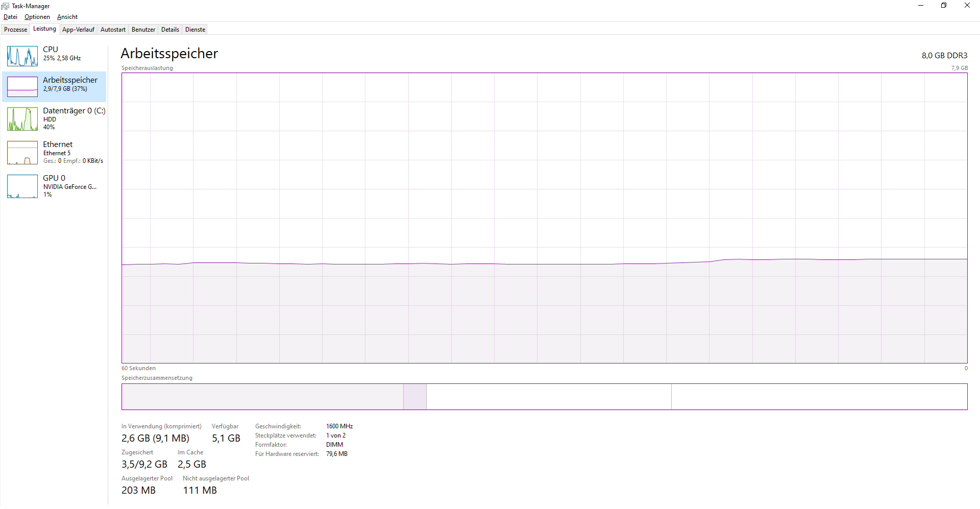Open the Datei menu
This screenshot has height=509, width=980.
click(x=10, y=16)
